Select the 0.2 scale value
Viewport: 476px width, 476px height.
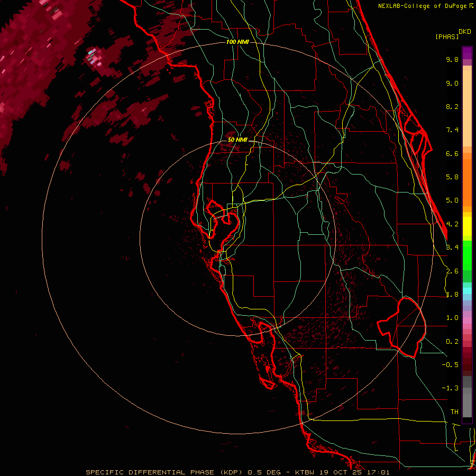[452, 342]
